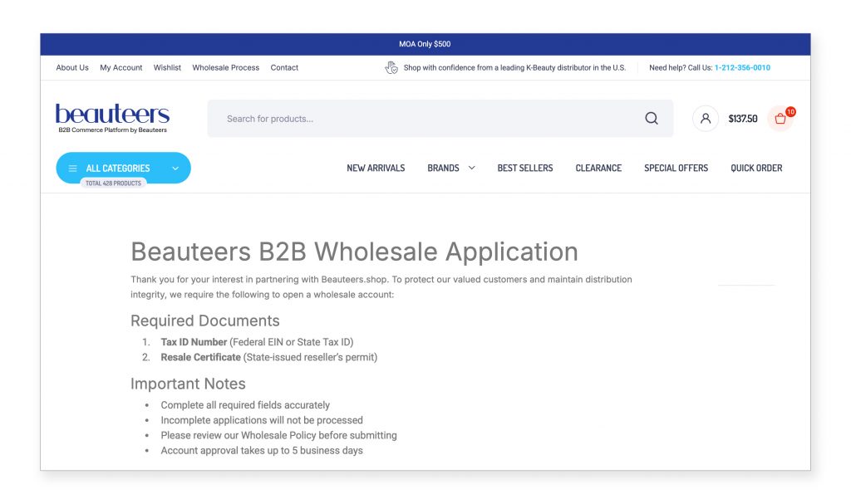This screenshot has height=504, width=851.
Task: Open the About Us page
Action: (71, 67)
